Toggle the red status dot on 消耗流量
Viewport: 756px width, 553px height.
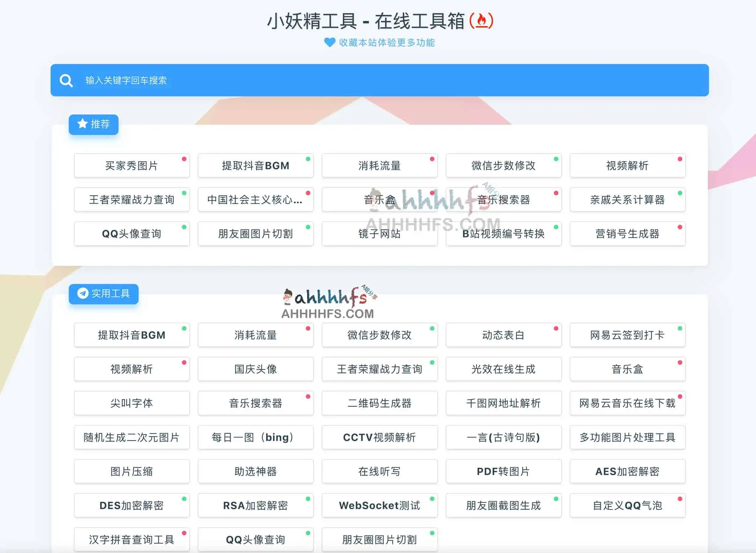(432, 159)
